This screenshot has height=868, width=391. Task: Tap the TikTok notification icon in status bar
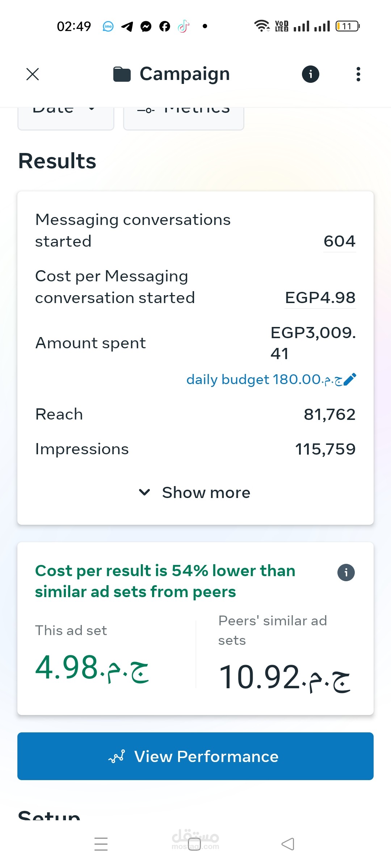tap(184, 26)
